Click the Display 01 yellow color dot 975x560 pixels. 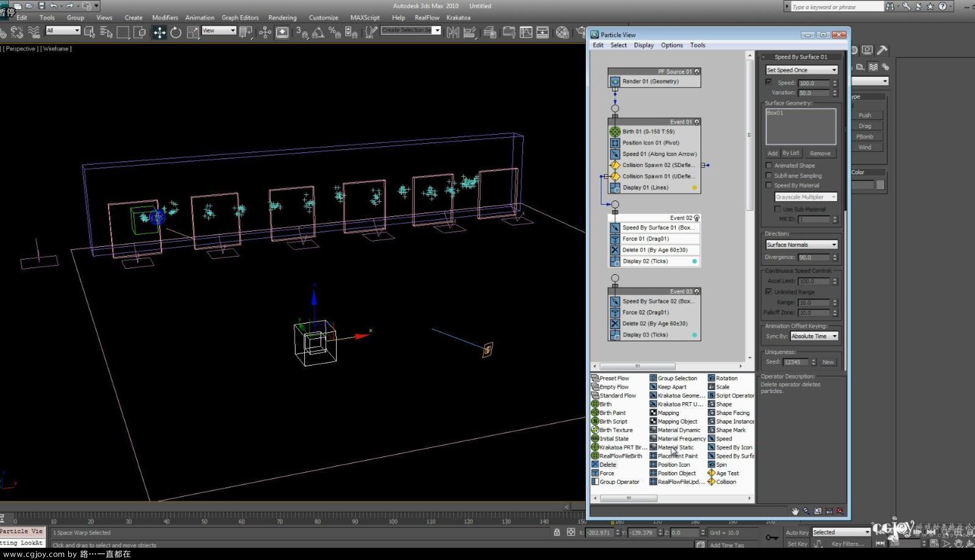pyautogui.click(x=694, y=188)
